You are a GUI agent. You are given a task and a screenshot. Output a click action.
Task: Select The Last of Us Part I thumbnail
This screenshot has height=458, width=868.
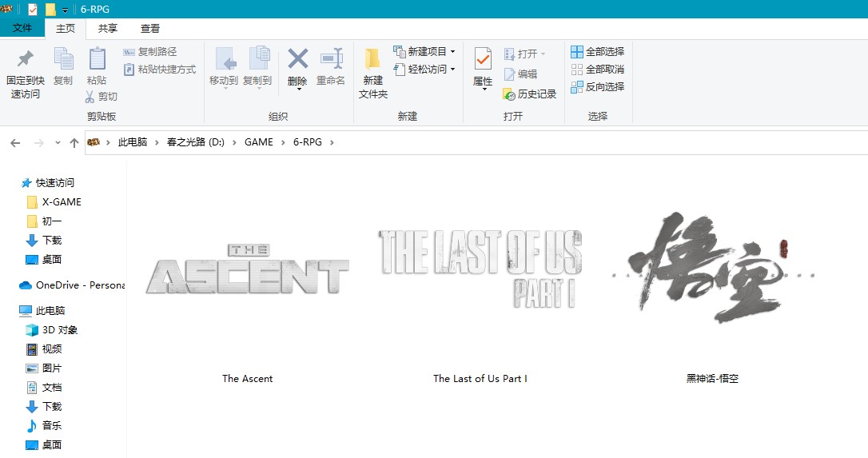click(x=480, y=269)
